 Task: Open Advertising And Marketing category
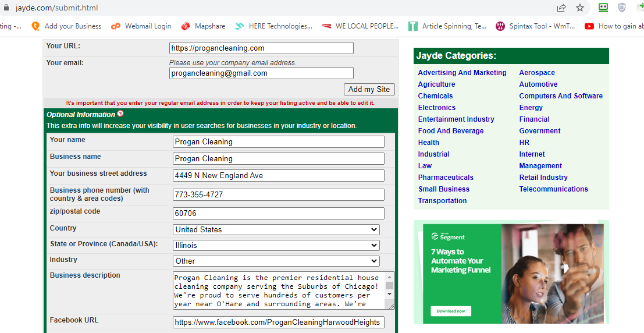tap(462, 73)
